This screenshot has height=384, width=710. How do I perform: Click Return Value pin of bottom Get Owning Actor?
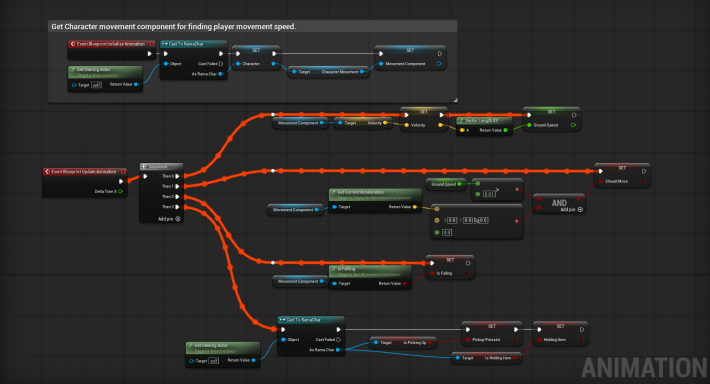pos(253,360)
